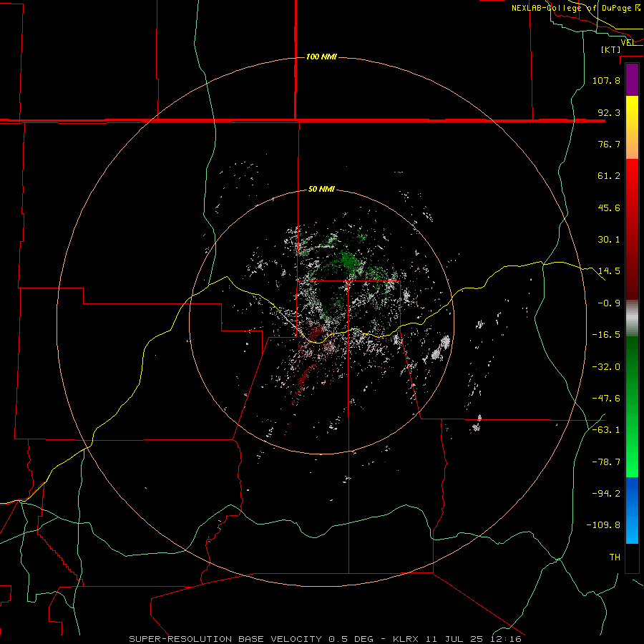Screen dimensions: 644x644
Task: Select the gray segment of velocity scale
Action: coord(632,318)
